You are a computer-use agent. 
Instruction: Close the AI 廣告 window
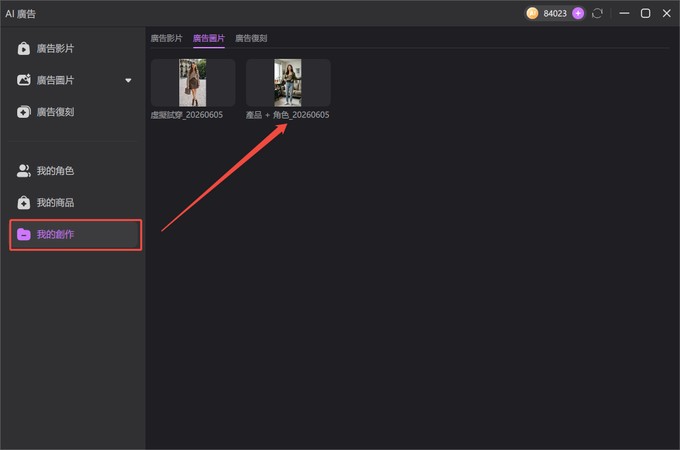click(x=667, y=13)
